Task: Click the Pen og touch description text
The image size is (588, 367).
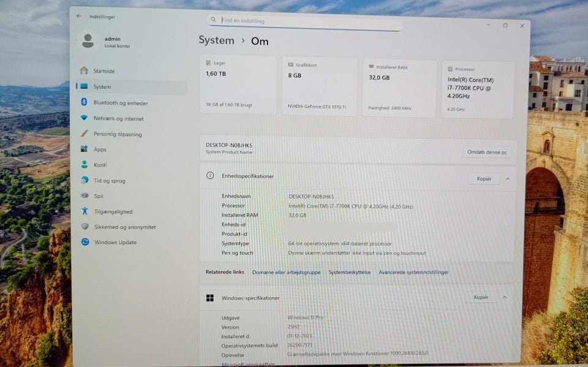Action: 357,253
